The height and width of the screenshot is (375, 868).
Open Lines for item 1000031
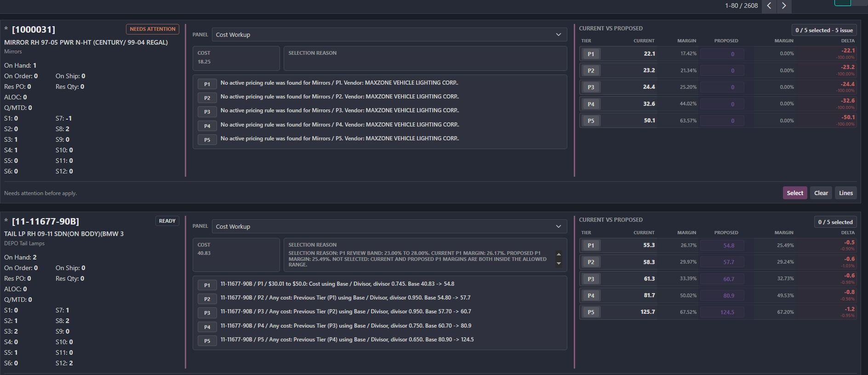click(846, 193)
